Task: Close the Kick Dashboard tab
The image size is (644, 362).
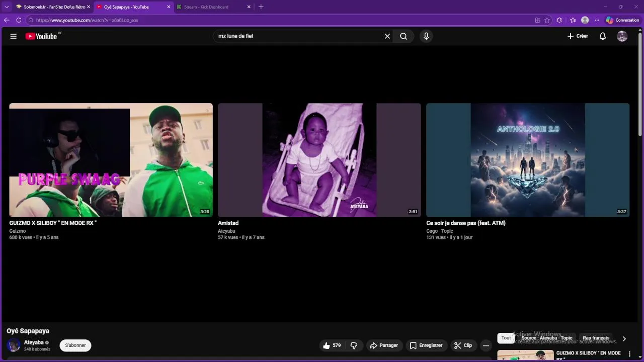Action: [x=249, y=7]
